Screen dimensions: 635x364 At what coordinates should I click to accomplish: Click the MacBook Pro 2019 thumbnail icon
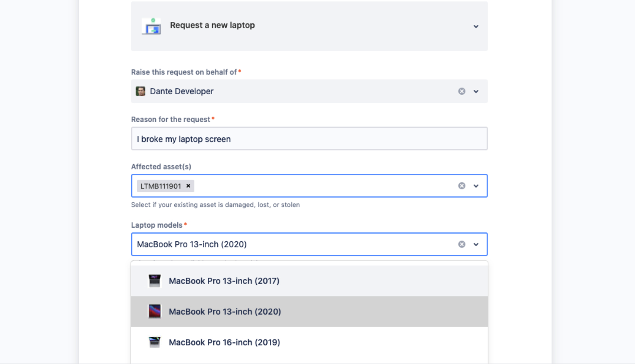tap(155, 342)
